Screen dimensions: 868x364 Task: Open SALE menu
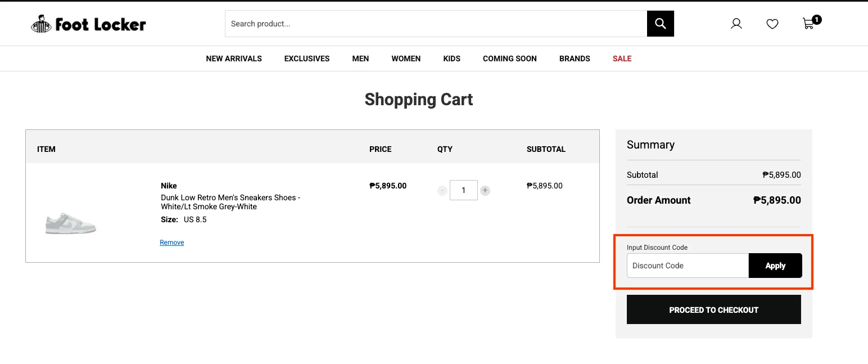coord(622,59)
